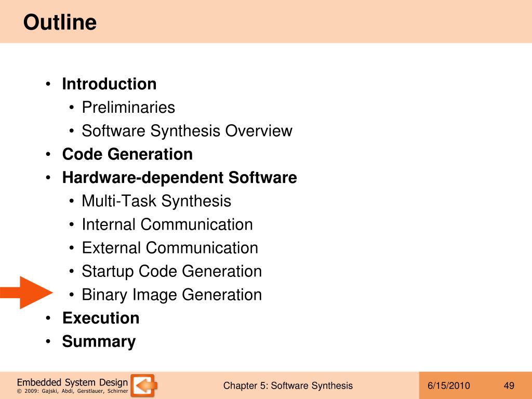Select 'External Communication' item
532x399 pixels.
170,248
